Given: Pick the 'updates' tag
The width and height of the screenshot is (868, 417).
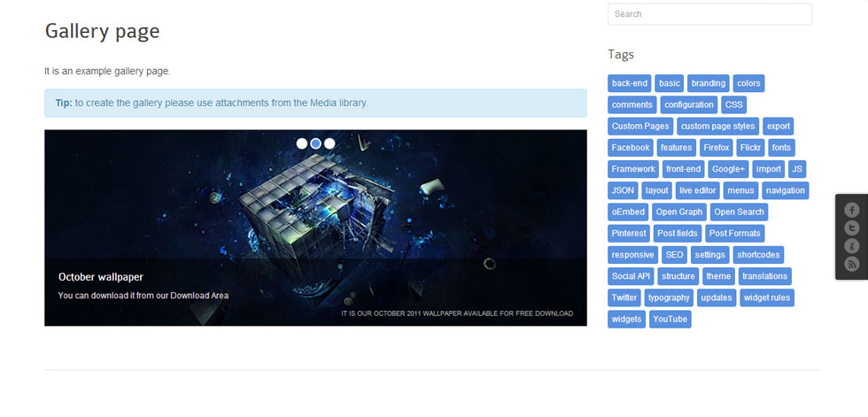Looking at the screenshot, I should tap(717, 297).
